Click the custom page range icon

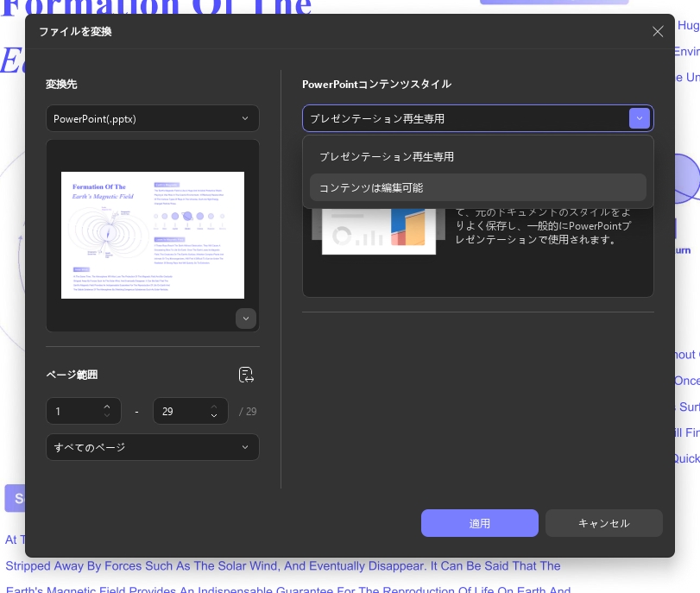pyautogui.click(x=246, y=375)
